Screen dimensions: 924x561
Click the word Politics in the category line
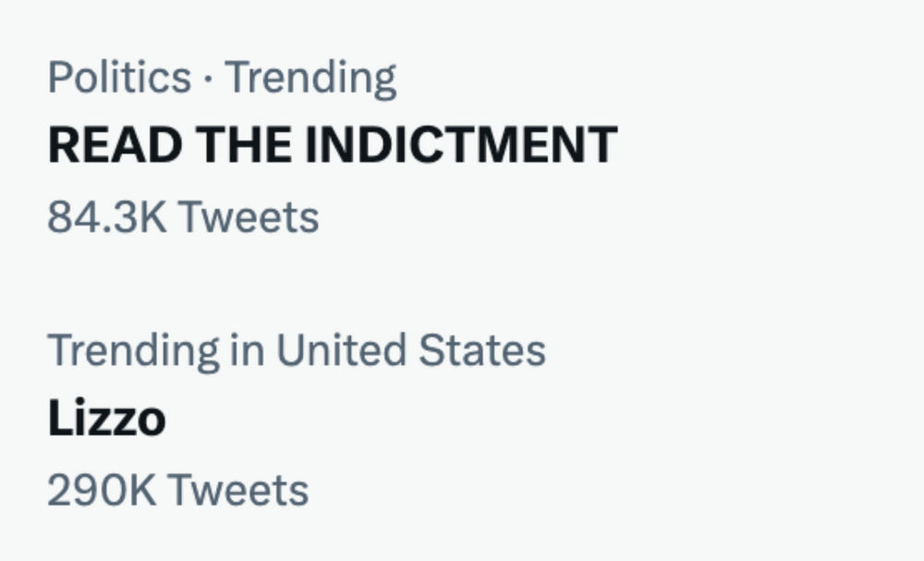[x=119, y=78]
